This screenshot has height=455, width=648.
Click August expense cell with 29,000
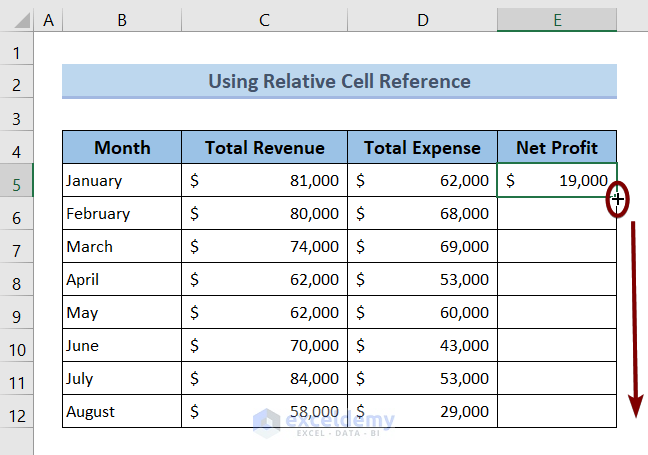422,412
